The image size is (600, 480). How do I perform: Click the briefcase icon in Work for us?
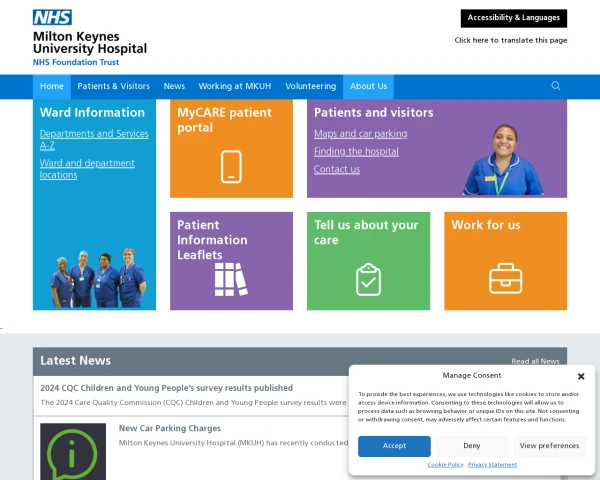point(505,278)
